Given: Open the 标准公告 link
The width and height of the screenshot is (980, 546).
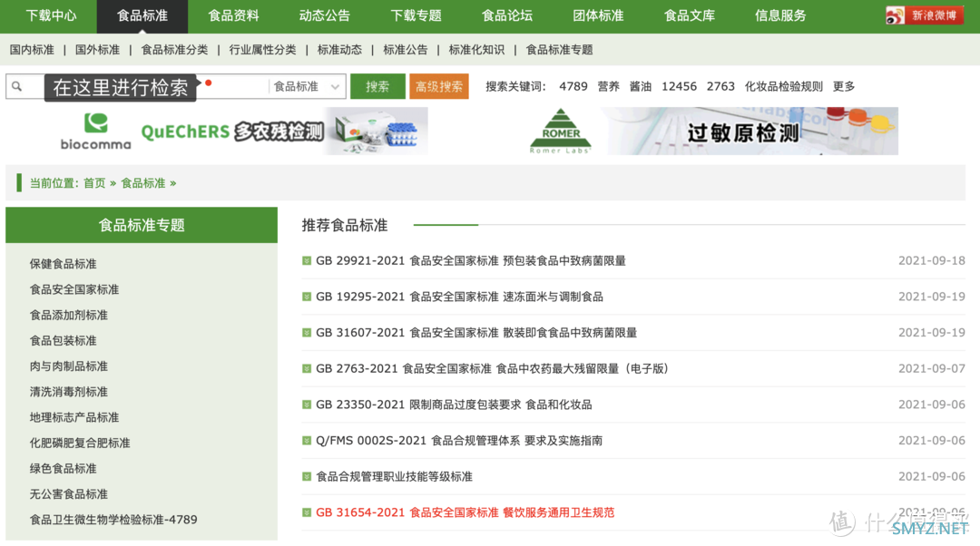Looking at the screenshot, I should 405,50.
